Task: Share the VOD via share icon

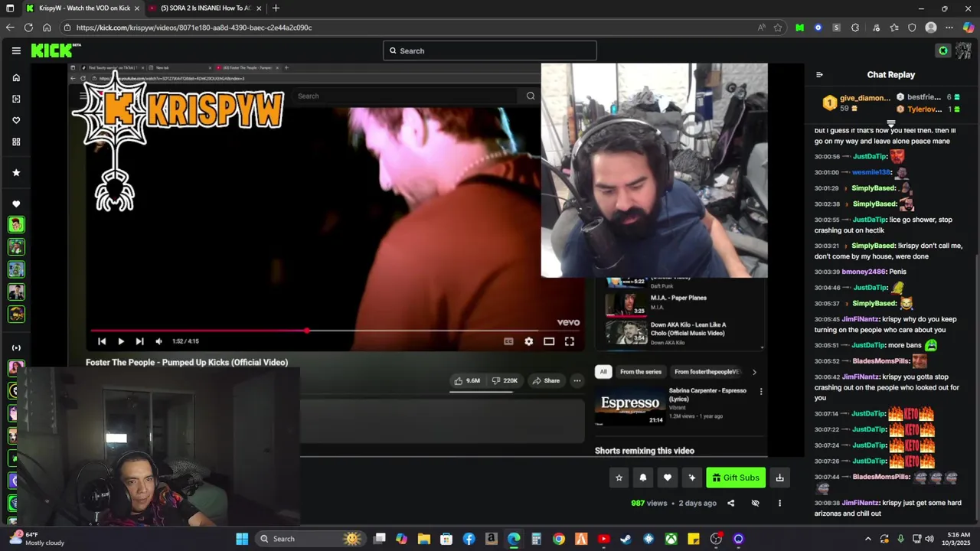Action: (730, 503)
